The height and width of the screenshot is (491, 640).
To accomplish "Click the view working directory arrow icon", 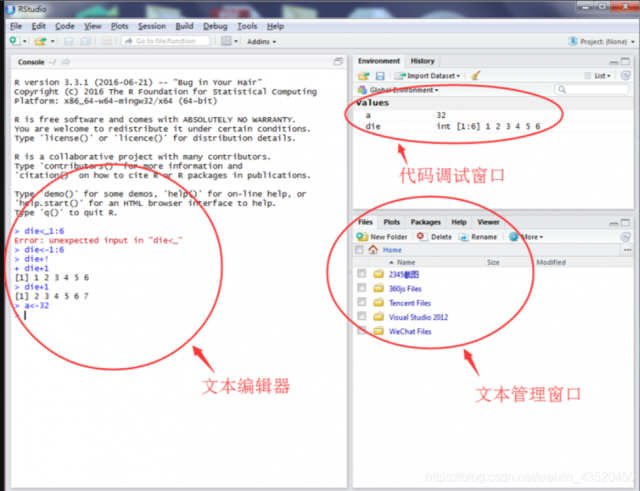I will (x=66, y=62).
